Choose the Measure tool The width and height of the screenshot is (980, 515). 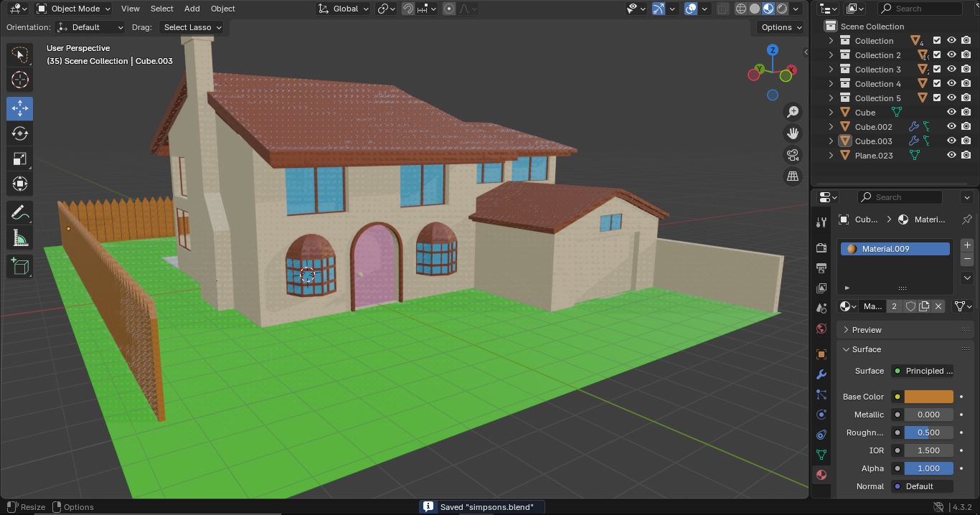click(20, 237)
